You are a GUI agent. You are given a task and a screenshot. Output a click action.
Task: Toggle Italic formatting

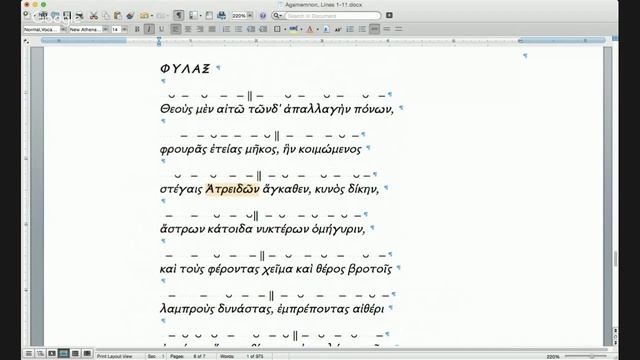pyautogui.click(x=149, y=29)
